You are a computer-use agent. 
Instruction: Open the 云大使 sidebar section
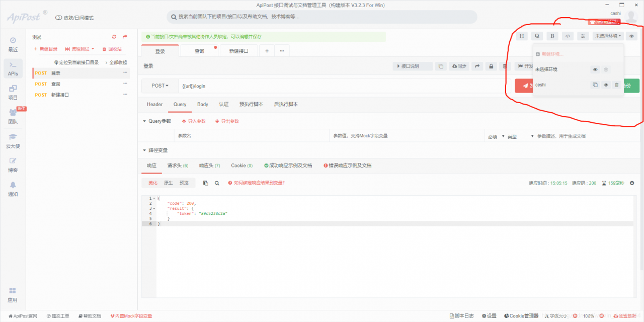13,141
